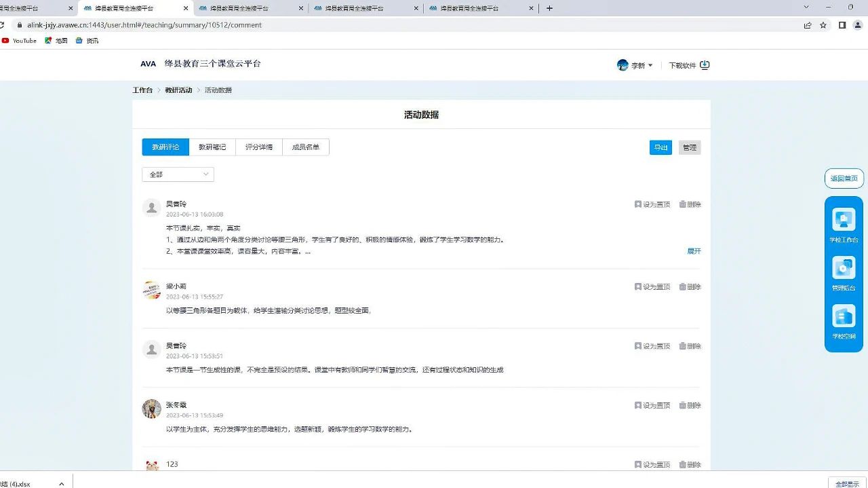The height and width of the screenshot is (488, 868).
Task: Switch to the 评分详情 tab
Action: (259, 147)
